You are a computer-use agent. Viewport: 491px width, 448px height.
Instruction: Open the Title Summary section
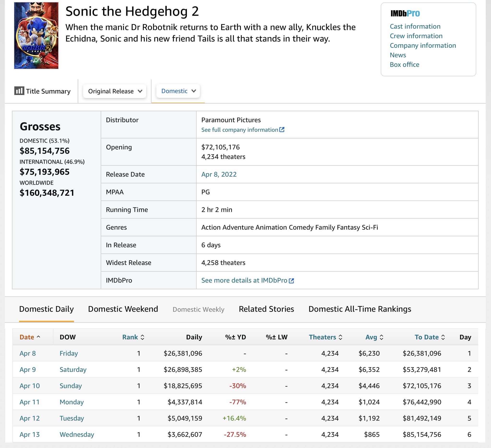point(42,91)
